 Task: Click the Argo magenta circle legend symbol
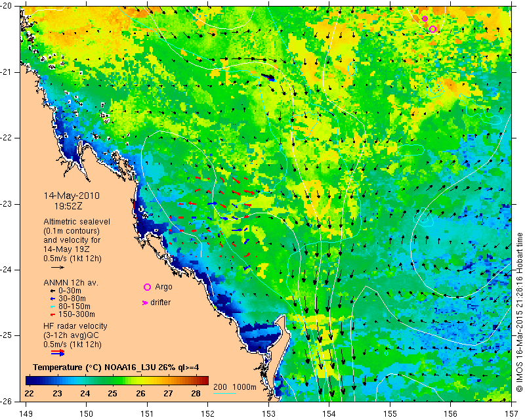pyautogui.click(x=147, y=287)
